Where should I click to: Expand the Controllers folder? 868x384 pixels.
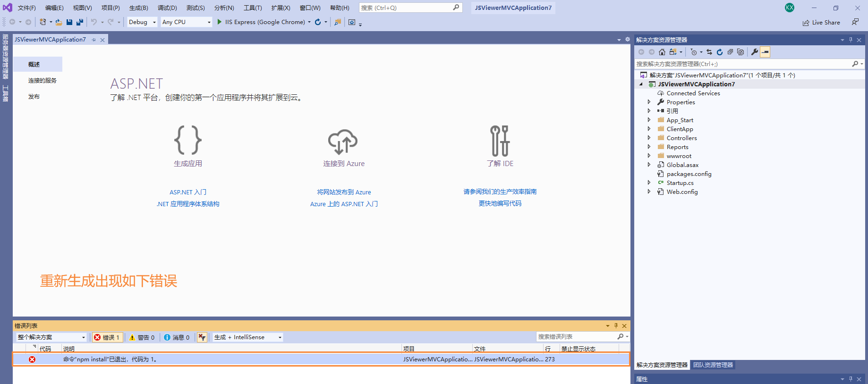coord(649,138)
